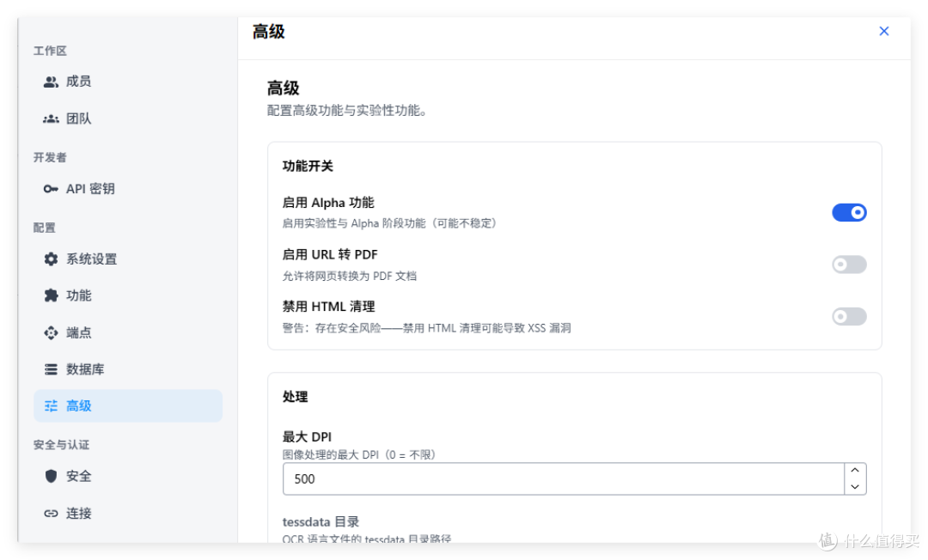
Task: Click the 功能开关 section heading
Action: pyautogui.click(x=308, y=166)
